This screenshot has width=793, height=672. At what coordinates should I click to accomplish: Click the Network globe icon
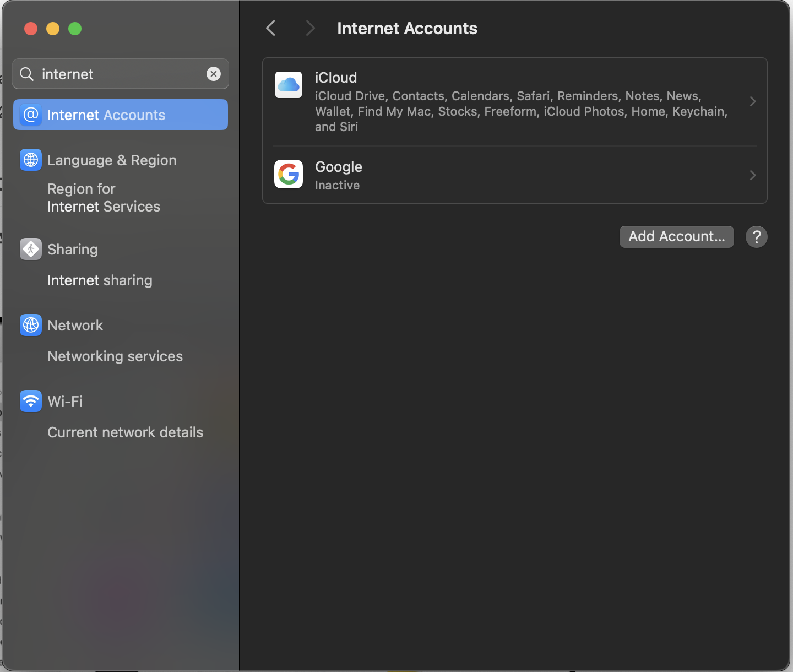tap(31, 325)
